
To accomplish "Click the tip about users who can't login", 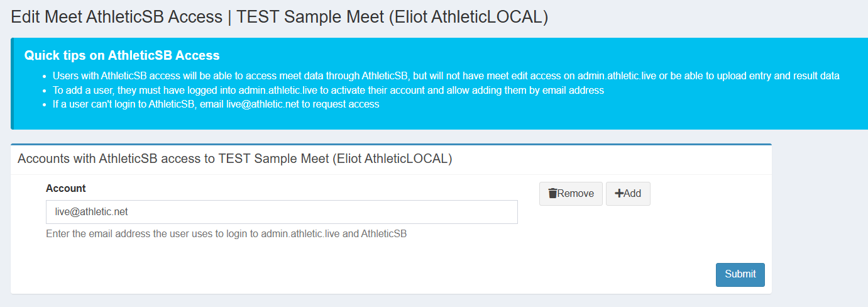I will 216,104.
